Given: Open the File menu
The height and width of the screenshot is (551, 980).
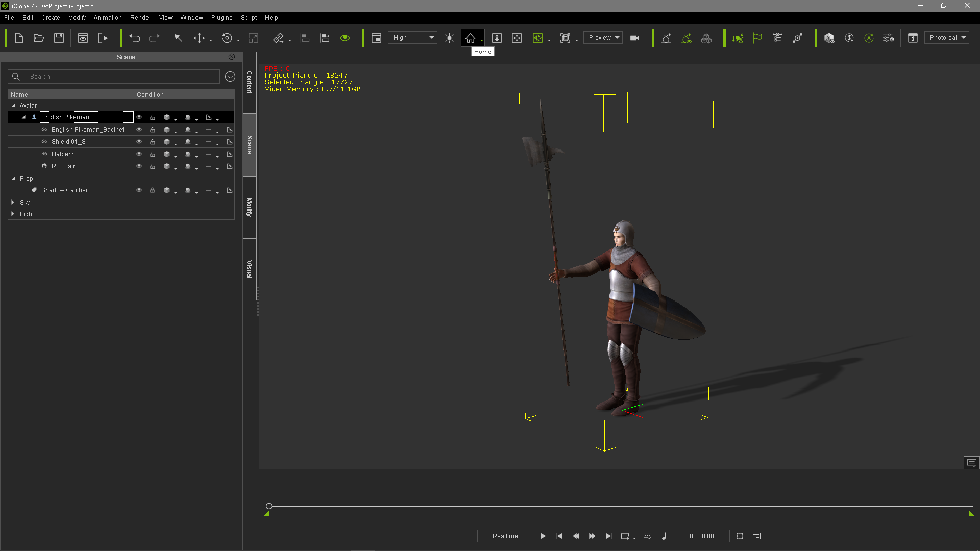Looking at the screenshot, I should 9,18.
